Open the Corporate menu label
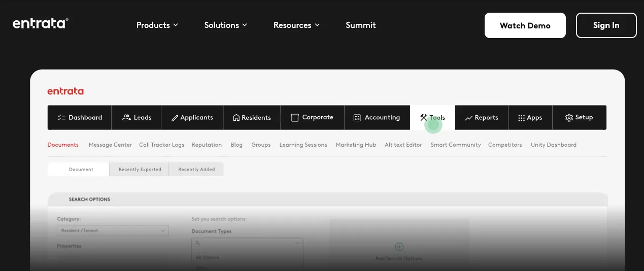The width and height of the screenshot is (644, 271). tap(318, 117)
